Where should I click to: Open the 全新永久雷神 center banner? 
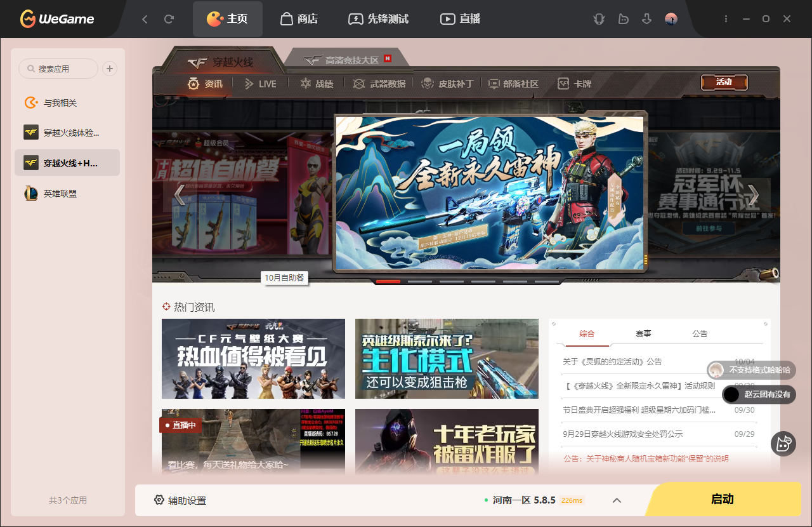point(490,193)
